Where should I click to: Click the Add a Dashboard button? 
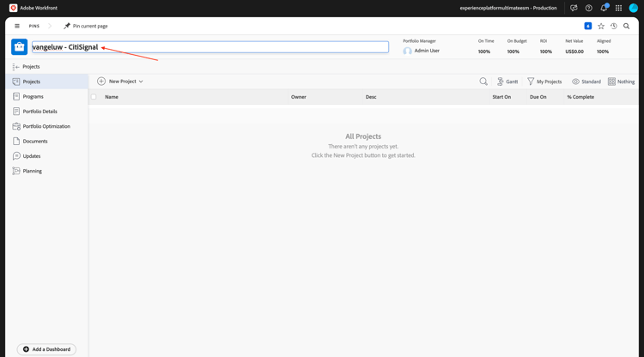click(46, 349)
